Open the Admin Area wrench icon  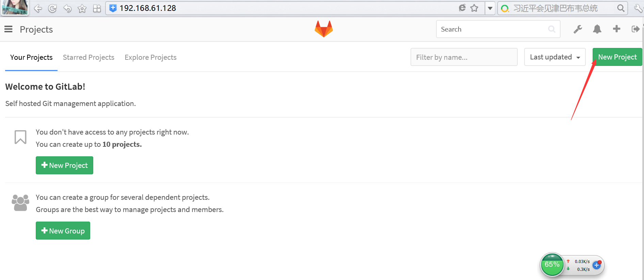click(578, 29)
